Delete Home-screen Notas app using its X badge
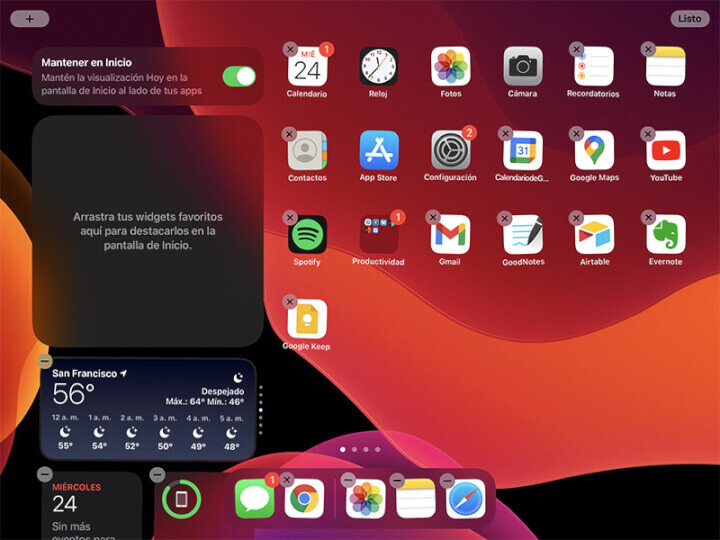Screen dimensions: 720x540 point(648,49)
